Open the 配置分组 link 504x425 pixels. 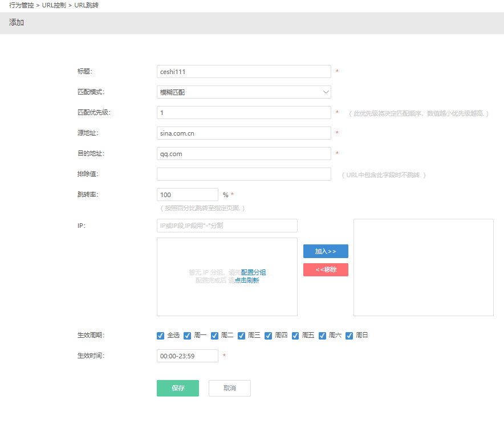(x=253, y=272)
